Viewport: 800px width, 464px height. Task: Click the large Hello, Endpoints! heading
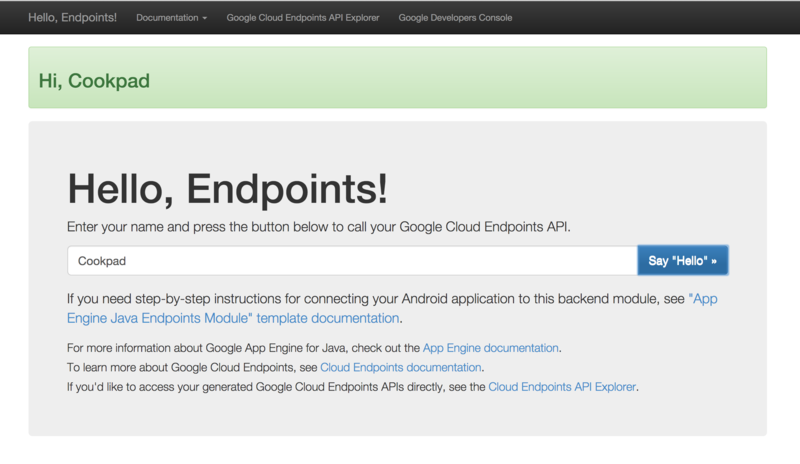pos(228,189)
